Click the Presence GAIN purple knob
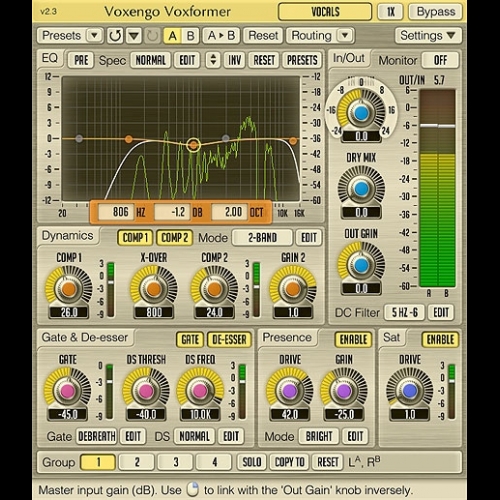Viewport: 500px width, 500px height. click(x=344, y=391)
